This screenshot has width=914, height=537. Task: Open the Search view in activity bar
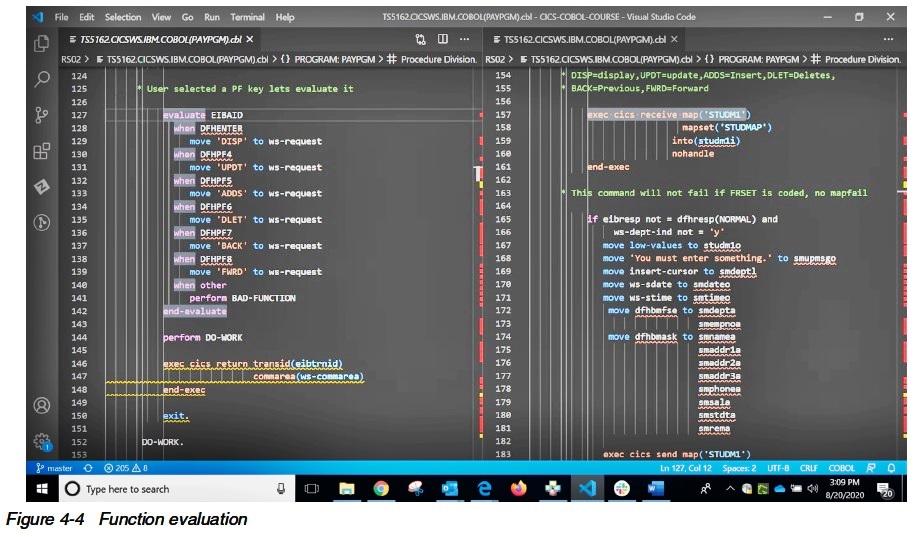pyautogui.click(x=42, y=79)
